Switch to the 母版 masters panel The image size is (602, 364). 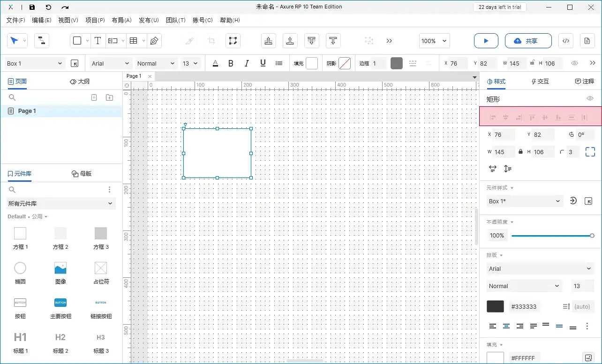point(82,174)
